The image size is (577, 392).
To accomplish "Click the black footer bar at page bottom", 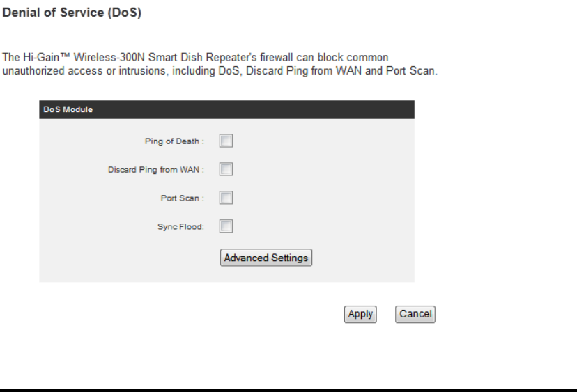I will tap(288, 391).
